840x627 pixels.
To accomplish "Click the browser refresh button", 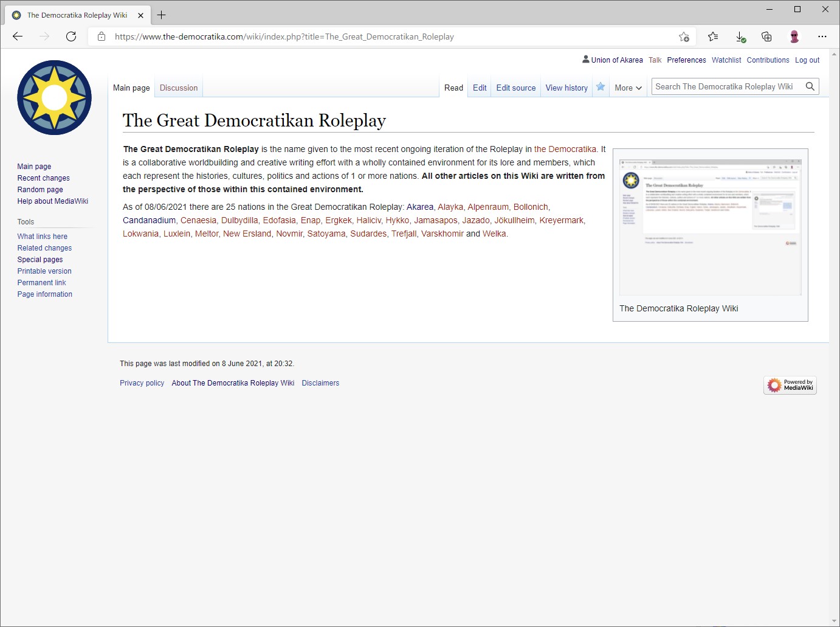I will [x=71, y=36].
